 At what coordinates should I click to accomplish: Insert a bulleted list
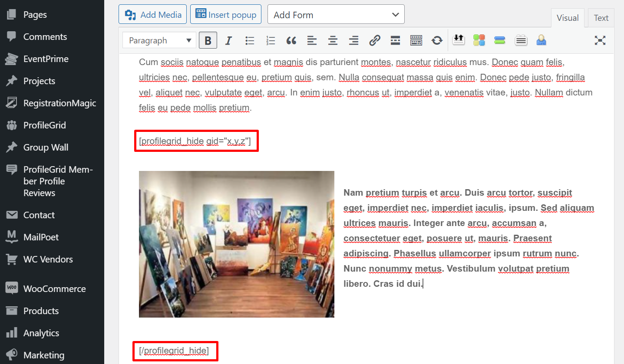pyautogui.click(x=250, y=41)
